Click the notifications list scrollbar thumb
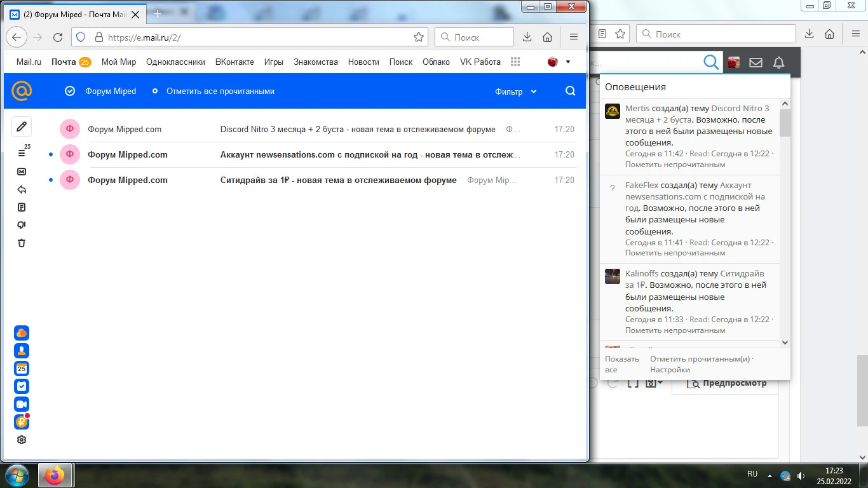 785,122
